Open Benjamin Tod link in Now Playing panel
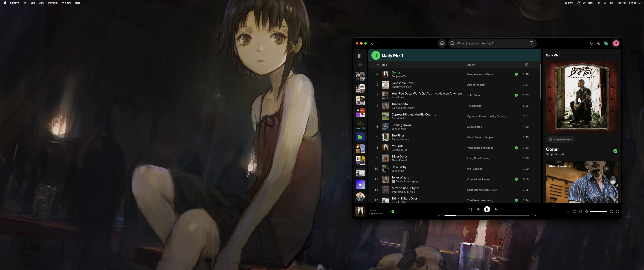 click(555, 154)
